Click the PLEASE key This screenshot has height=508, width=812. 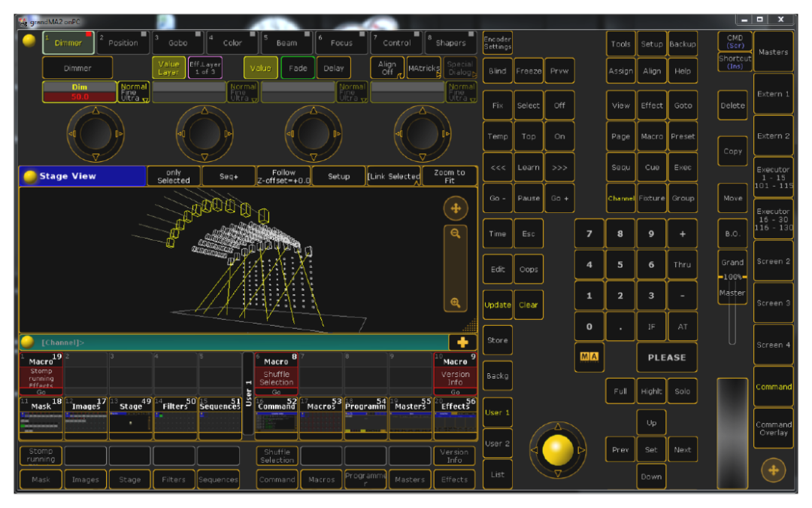(667, 357)
